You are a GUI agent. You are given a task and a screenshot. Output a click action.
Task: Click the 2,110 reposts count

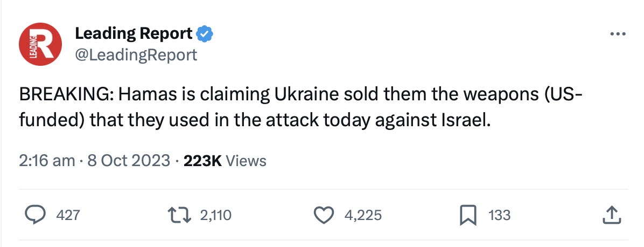(x=215, y=215)
